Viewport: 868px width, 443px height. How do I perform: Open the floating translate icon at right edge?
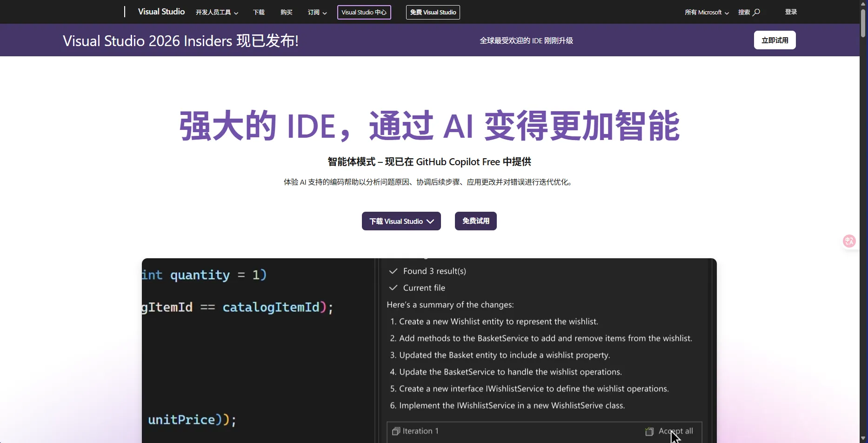click(849, 241)
